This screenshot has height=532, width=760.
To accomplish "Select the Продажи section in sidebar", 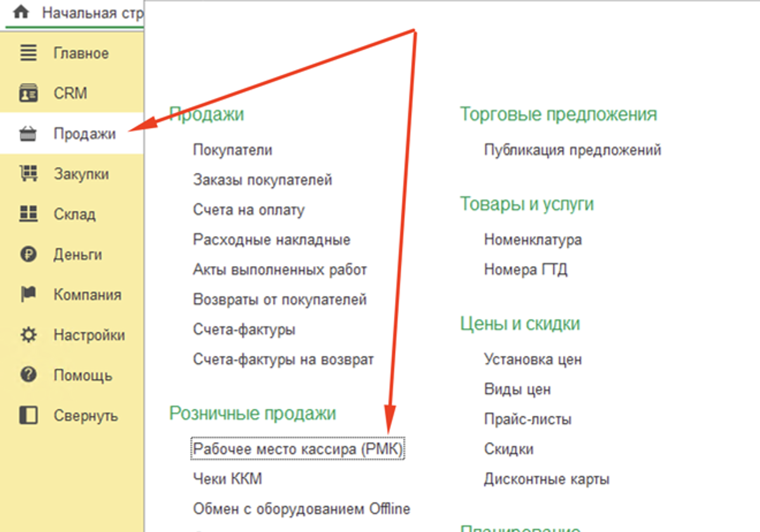I will 72,134.
